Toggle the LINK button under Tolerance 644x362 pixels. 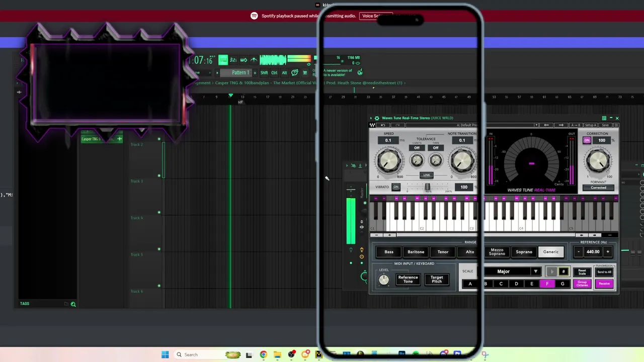coord(427,175)
